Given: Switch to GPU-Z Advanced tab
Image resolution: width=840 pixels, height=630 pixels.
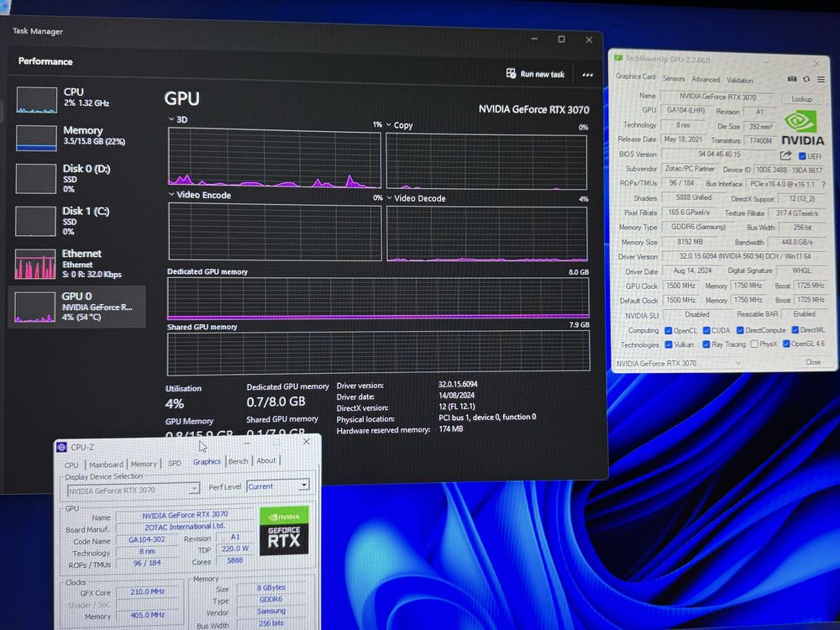Looking at the screenshot, I should [706, 79].
